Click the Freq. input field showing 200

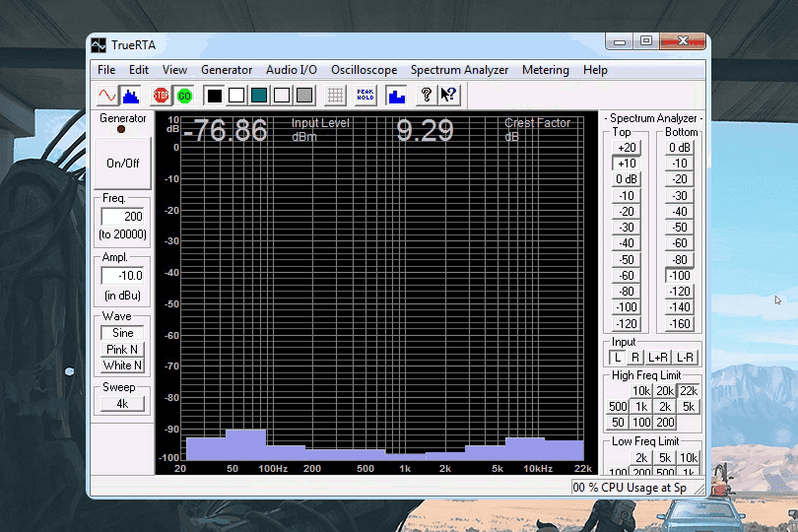(123, 217)
